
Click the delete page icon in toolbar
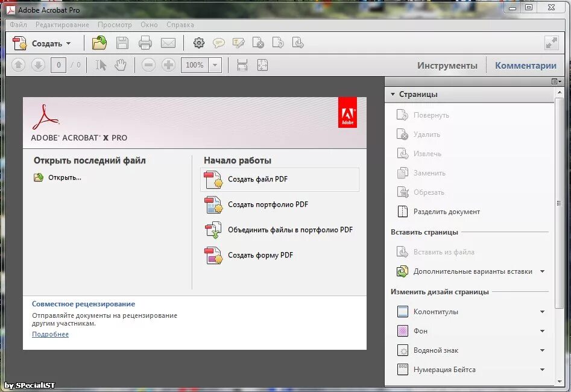[x=258, y=43]
